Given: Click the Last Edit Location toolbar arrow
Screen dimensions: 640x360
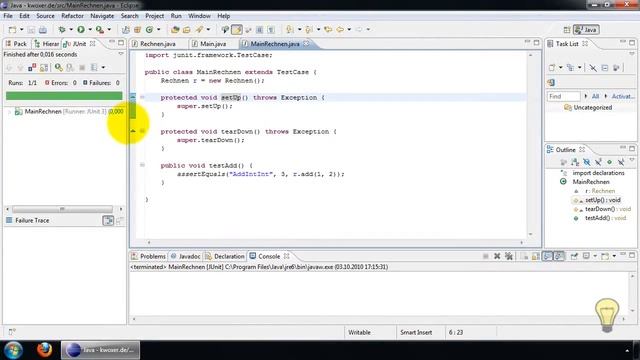Looking at the screenshot, I should [x=328, y=29].
